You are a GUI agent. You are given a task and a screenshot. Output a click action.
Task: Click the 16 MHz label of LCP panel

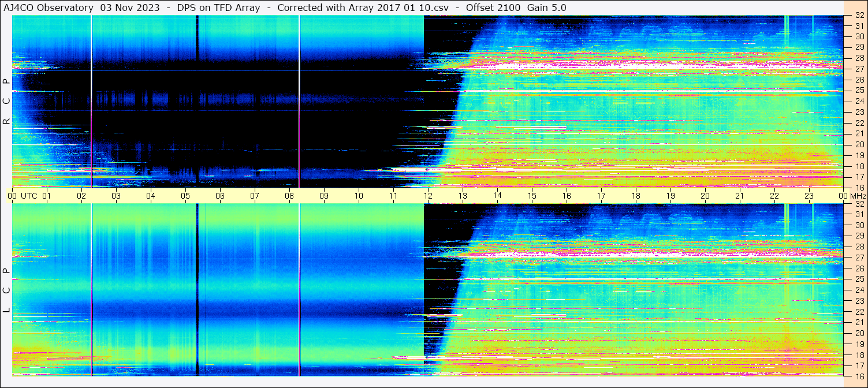[x=859, y=375]
